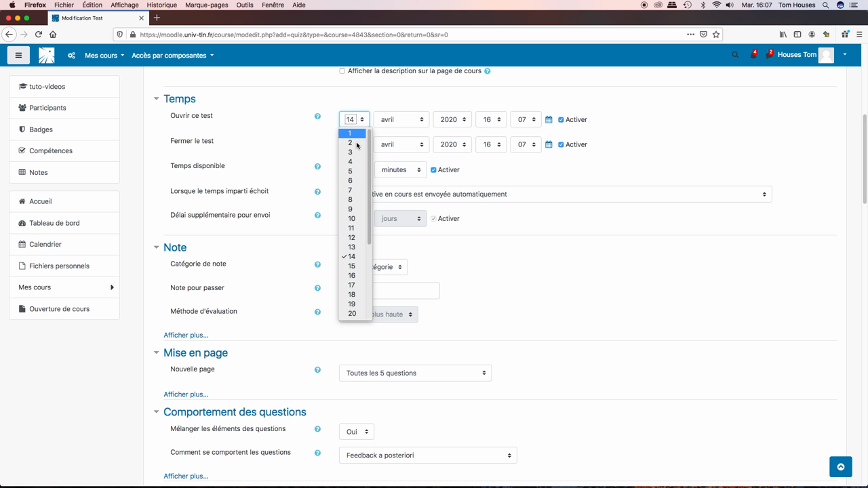Reload the page with the refresh icon
Screen dimensions: 868x488
click(x=39, y=35)
